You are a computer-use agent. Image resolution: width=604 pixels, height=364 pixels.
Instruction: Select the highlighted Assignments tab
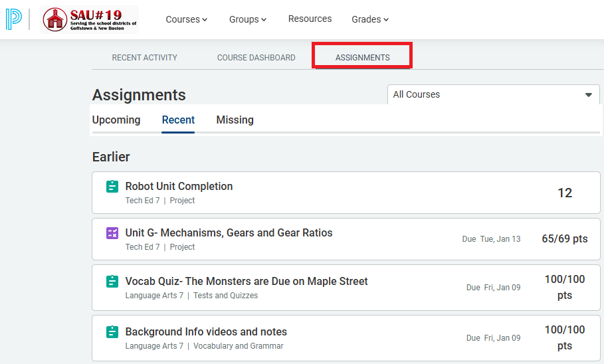[x=362, y=58]
